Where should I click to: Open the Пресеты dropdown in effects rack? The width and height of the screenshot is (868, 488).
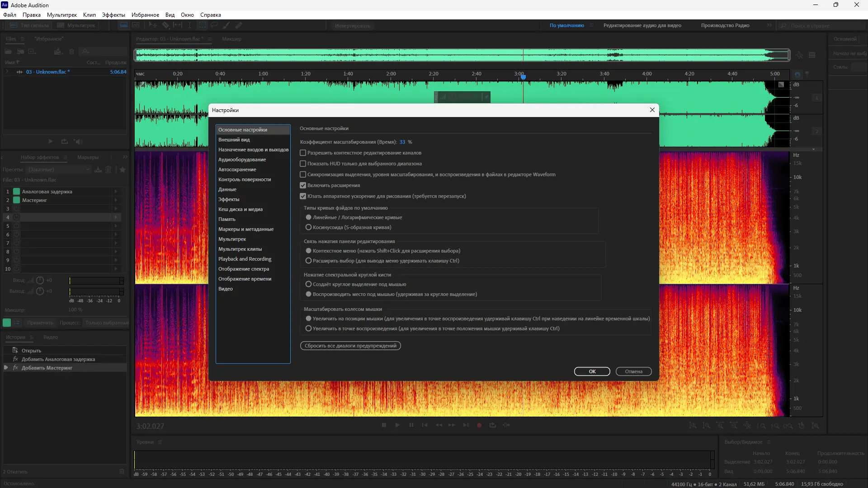[59, 169]
